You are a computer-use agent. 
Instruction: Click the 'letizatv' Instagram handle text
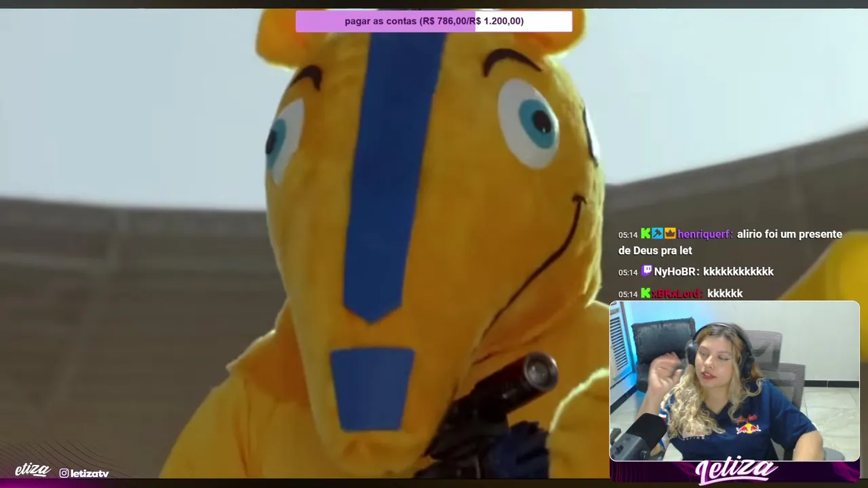90,473
